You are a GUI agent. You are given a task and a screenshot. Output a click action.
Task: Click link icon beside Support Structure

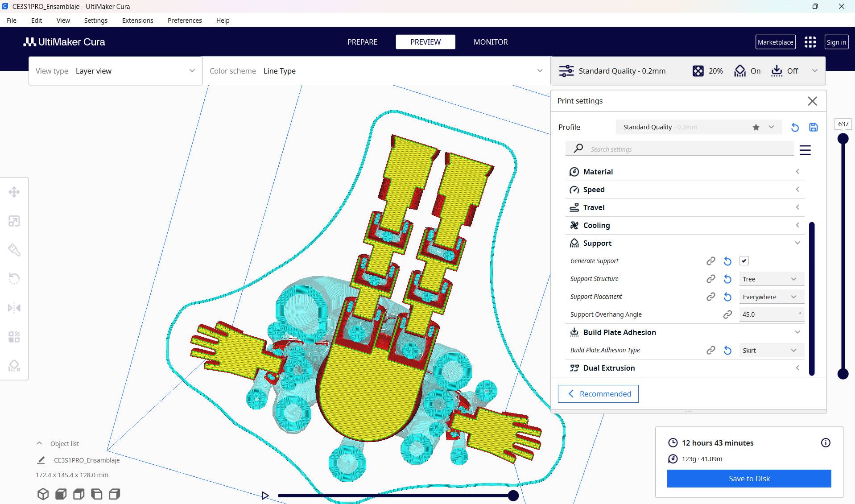(x=711, y=279)
